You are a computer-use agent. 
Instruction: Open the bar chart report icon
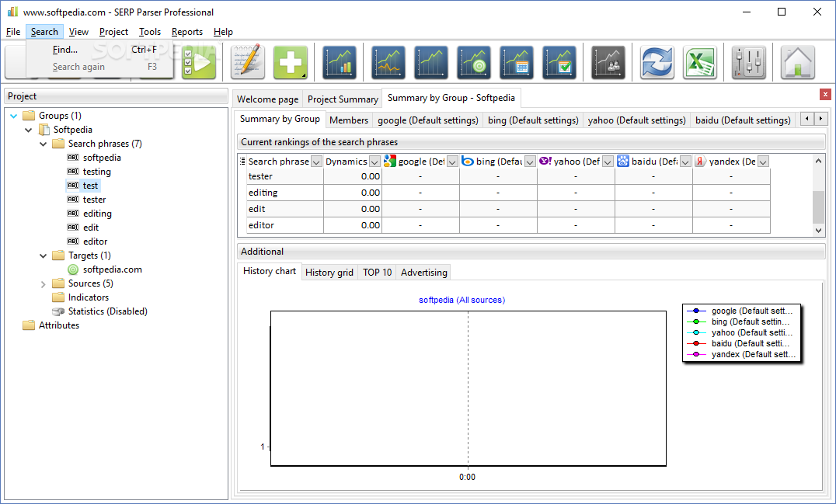(x=340, y=62)
